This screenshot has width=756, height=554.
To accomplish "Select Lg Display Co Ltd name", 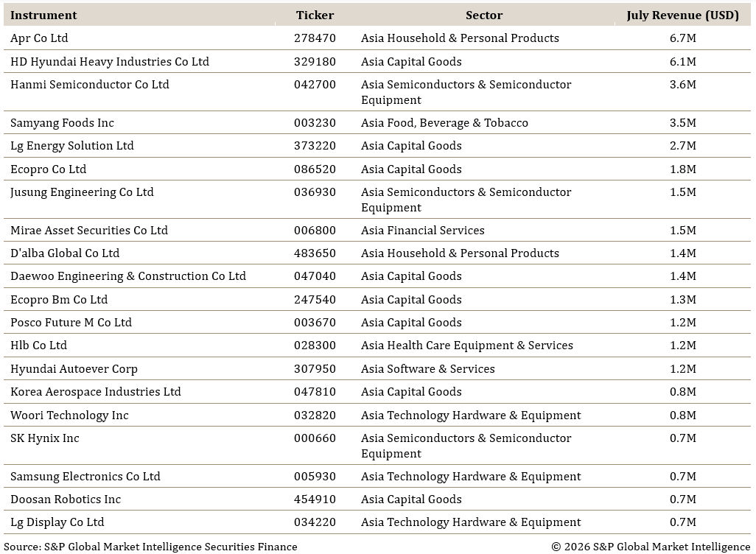I will point(57,522).
